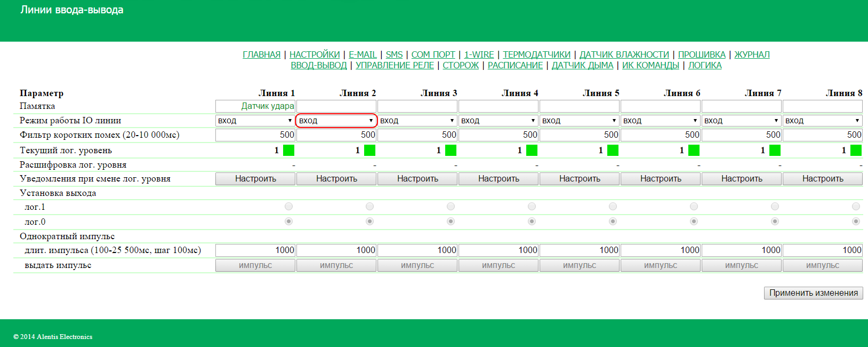868x347 pixels.
Task: Click the green level indicator for Линия 1
Action: 288,150
